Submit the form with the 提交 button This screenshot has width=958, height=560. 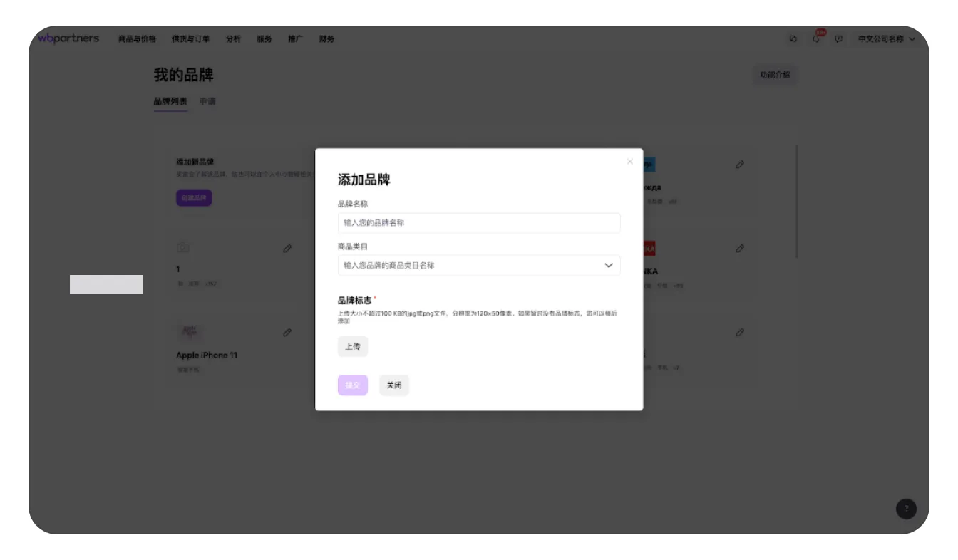click(x=352, y=385)
